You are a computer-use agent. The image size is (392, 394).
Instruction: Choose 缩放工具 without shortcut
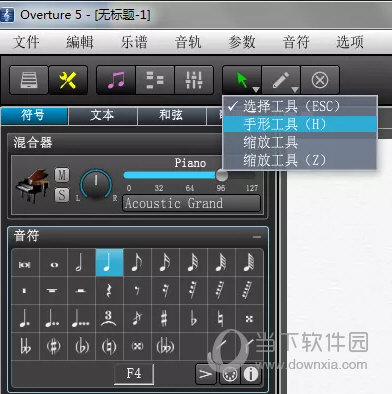300,142
